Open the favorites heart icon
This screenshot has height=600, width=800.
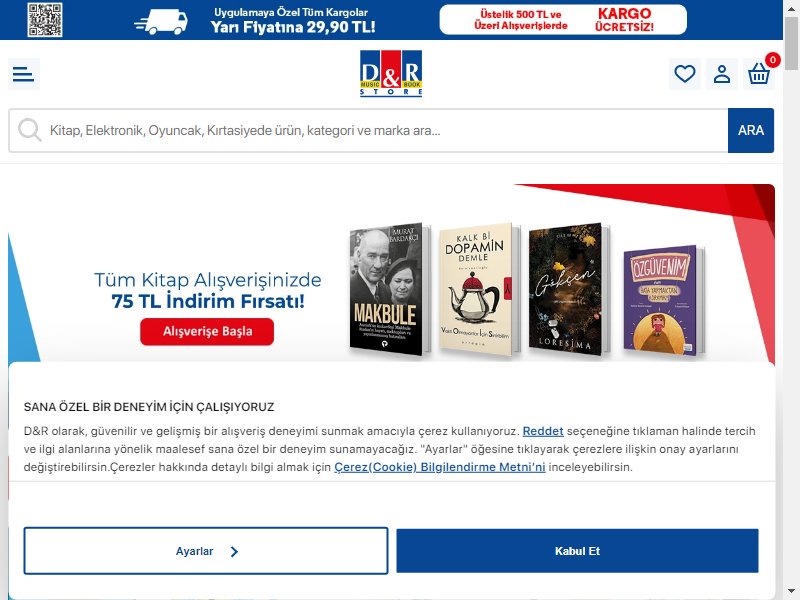(x=685, y=74)
